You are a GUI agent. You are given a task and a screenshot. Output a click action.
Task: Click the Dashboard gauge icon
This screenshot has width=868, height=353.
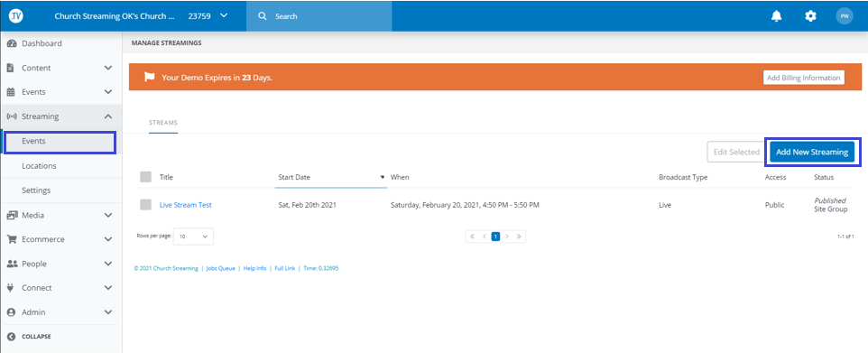pos(12,43)
